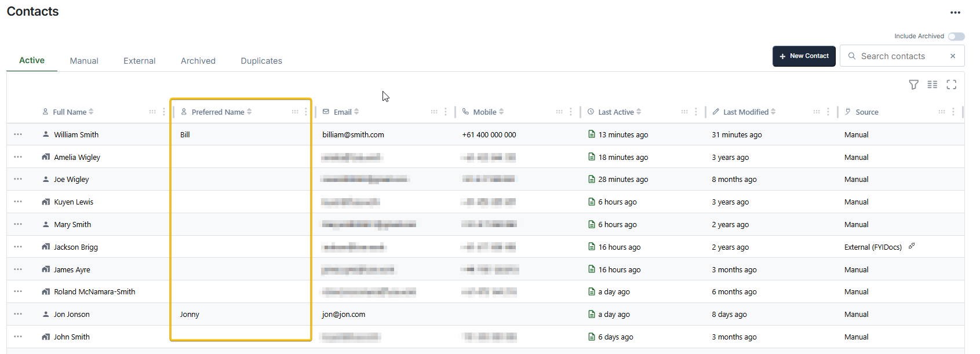Open page options ellipsis at top right
Image resolution: width=980 pixels, height=354 pixels.
pos(955,13)
